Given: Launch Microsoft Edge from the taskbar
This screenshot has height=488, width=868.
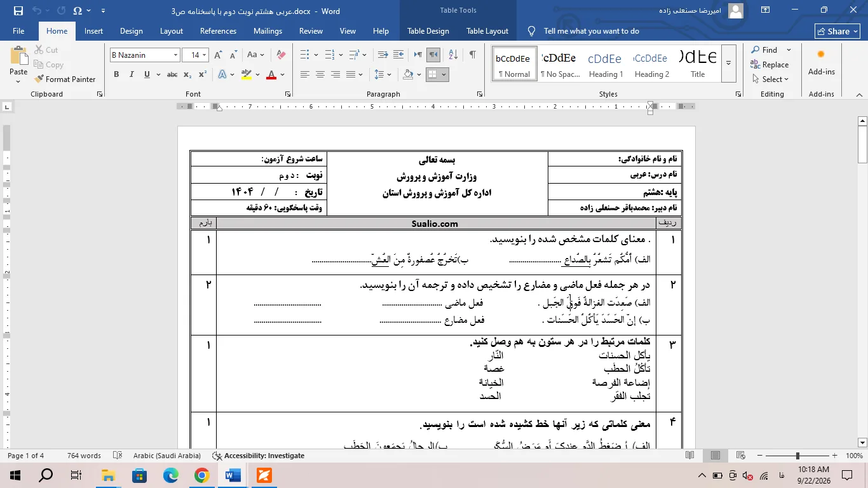Looking at the screenshot, I should pyautogui.click(x=171, y=475).
